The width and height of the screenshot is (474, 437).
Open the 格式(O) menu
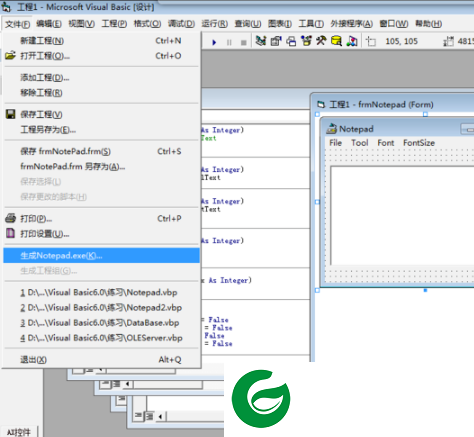click(x=147, y=24)
